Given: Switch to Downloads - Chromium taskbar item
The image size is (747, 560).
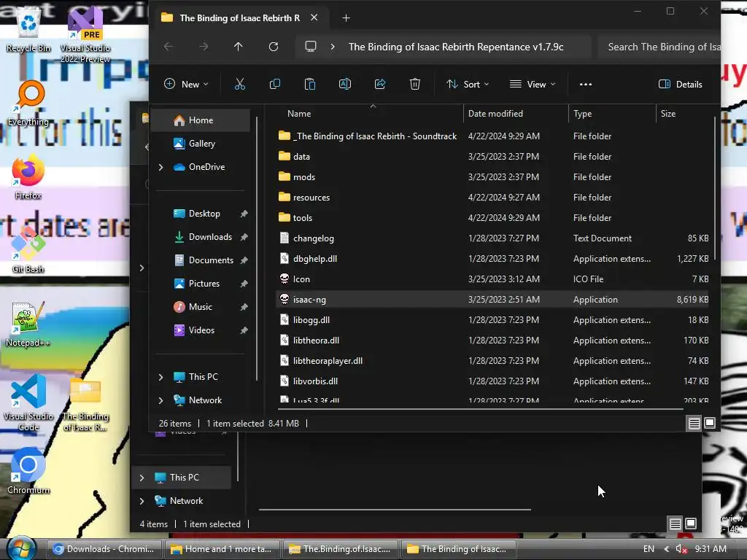Looking at the screenshot, I should coord(104,549).
